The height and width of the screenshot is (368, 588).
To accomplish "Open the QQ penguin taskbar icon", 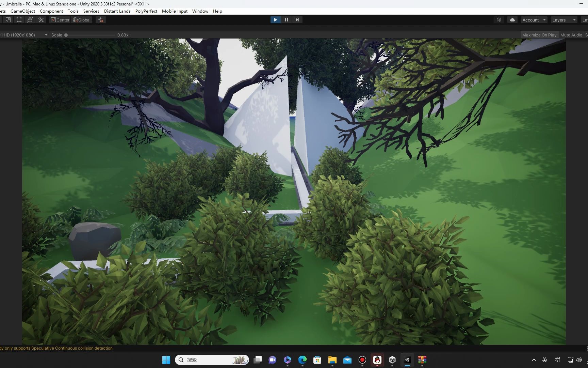I will 377,360.
